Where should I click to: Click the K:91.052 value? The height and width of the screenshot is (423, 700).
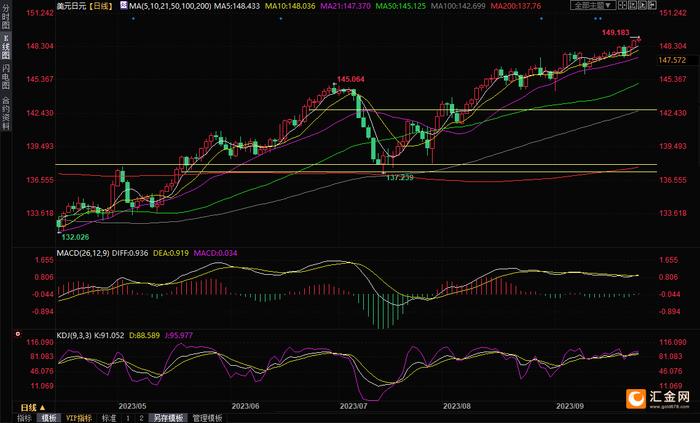tap(109, 335)
